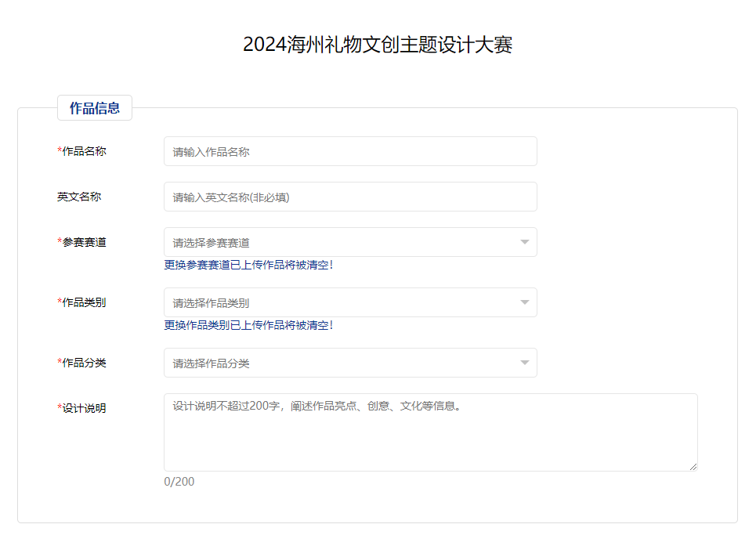Click the 作品名称 field label

tap(83, 151)
